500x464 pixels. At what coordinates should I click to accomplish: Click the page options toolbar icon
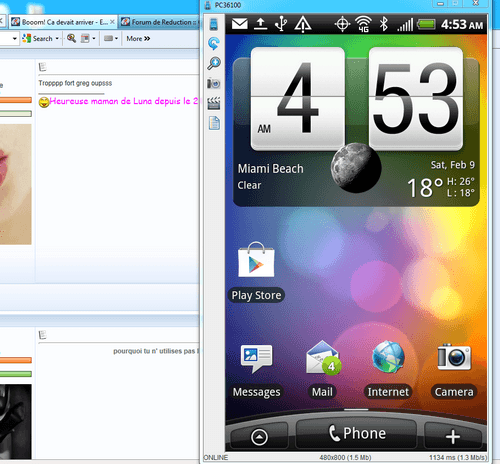tap(85, 39)
